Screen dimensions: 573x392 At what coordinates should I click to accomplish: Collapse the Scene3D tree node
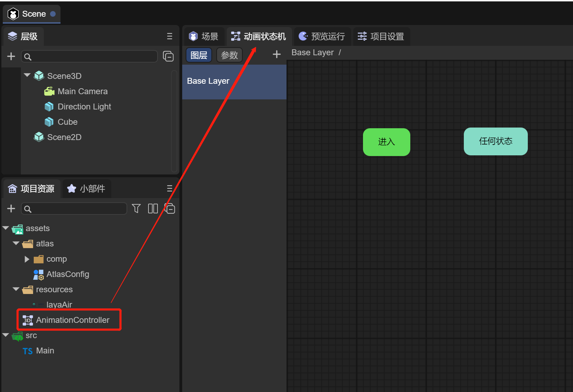click(27, 75)
